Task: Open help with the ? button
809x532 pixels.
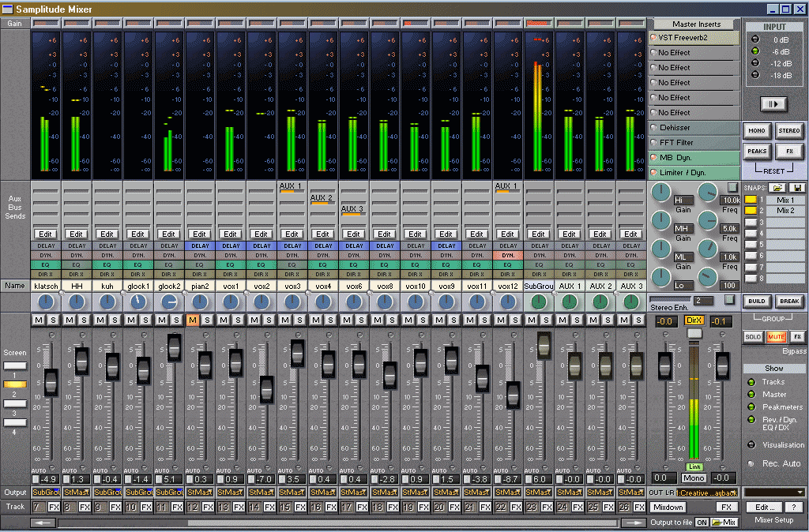Action: click(x=793, y=508)
